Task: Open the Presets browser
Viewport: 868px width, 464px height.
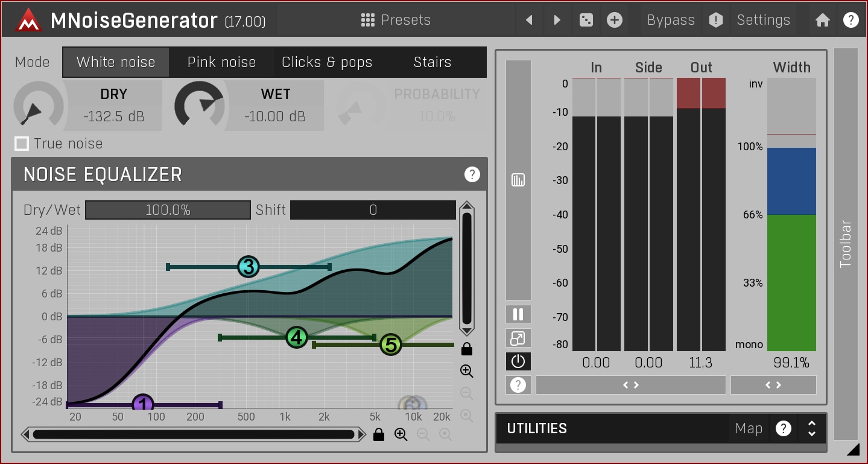Action: click(x=396, y=20)
